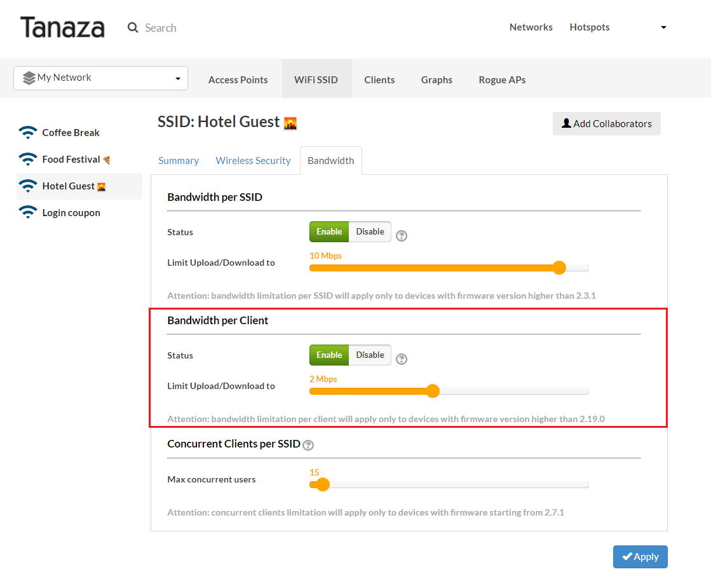Enable Bandwidth per SSID
711x588 pixels.
[329, 231]
